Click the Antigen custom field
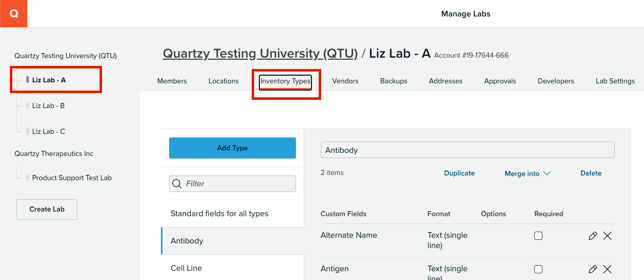 click(335, 269)
